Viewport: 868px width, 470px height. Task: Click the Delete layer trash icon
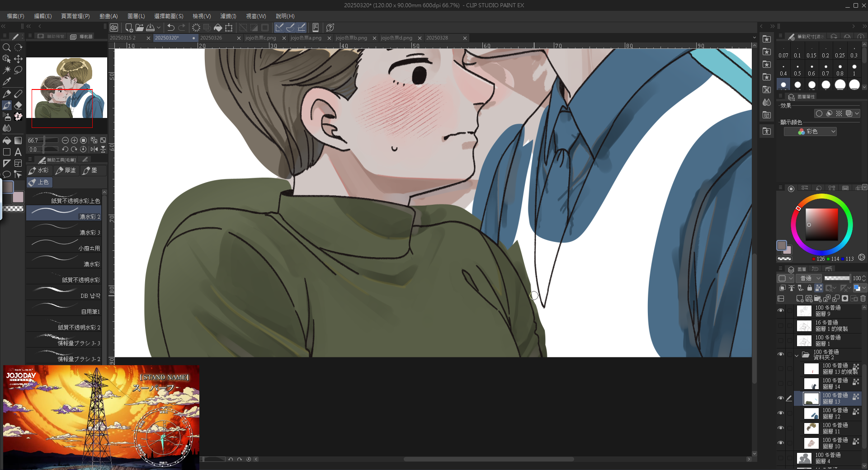863,298
